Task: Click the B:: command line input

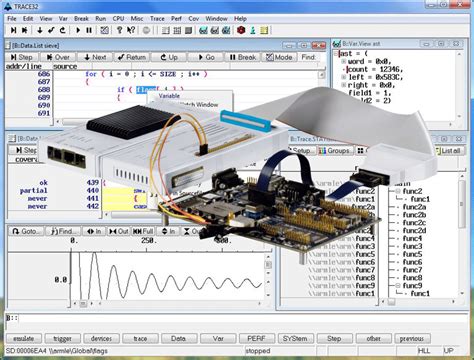Action: click(x=237, y=318)
